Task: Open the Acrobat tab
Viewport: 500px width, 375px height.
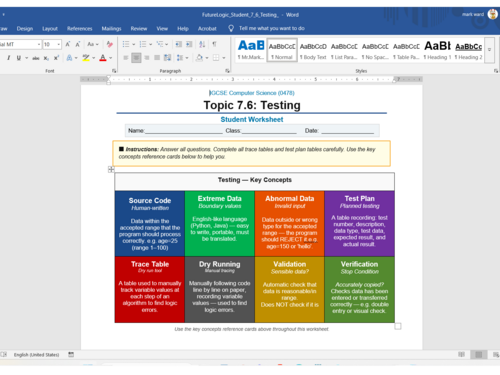Action: pyautogui.click(x=207, y=29)
